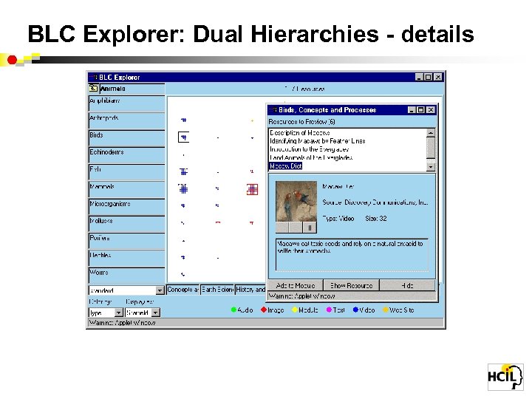
Task: Select the Mollusks category
Action: pyautogui.click(x=126, y=224)
